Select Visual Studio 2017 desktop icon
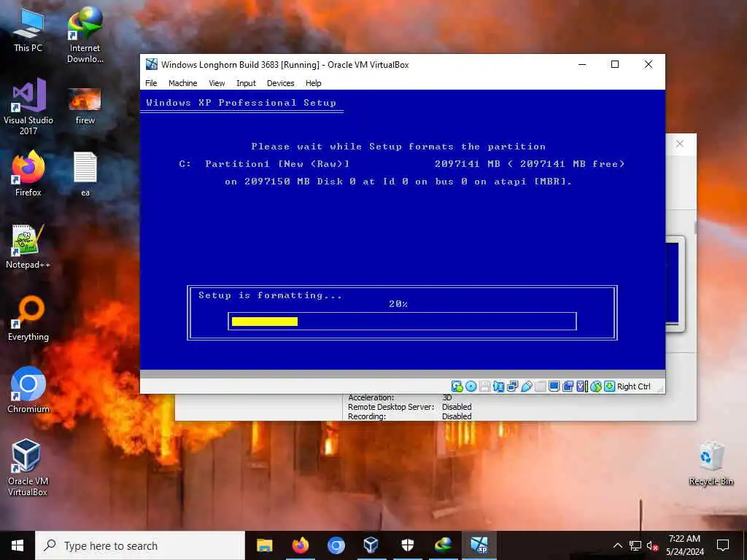The image size is (747, 560). pyautogui.click(x=28, y=106)
